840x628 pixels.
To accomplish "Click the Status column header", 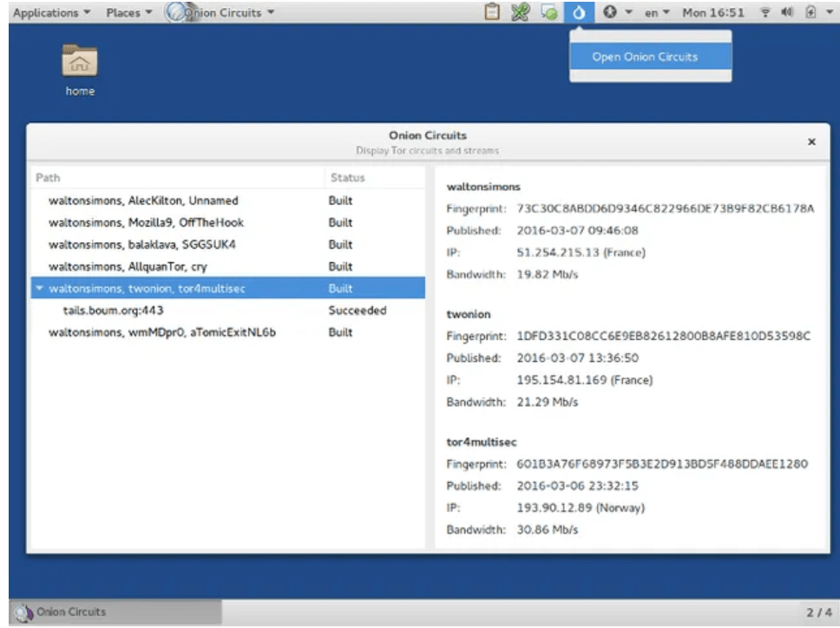I will [x=375, y=178].
